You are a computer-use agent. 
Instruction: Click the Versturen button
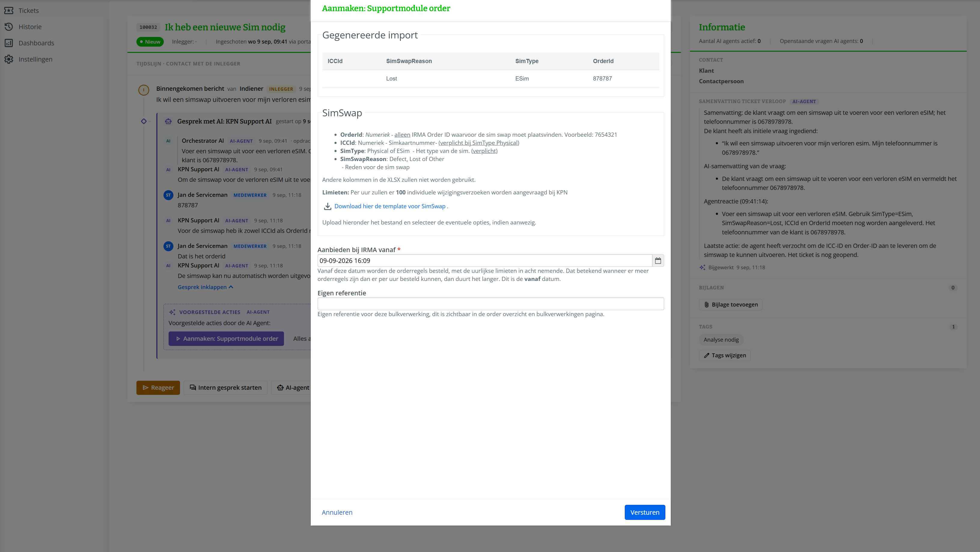(x=644, y=512)
